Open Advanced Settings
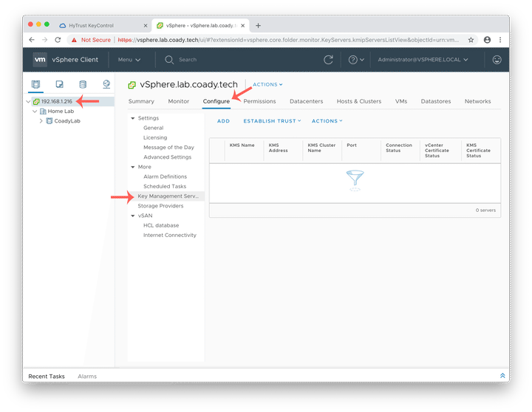Image resolution: width=532 pixels, height=412 pixels. 167,157
